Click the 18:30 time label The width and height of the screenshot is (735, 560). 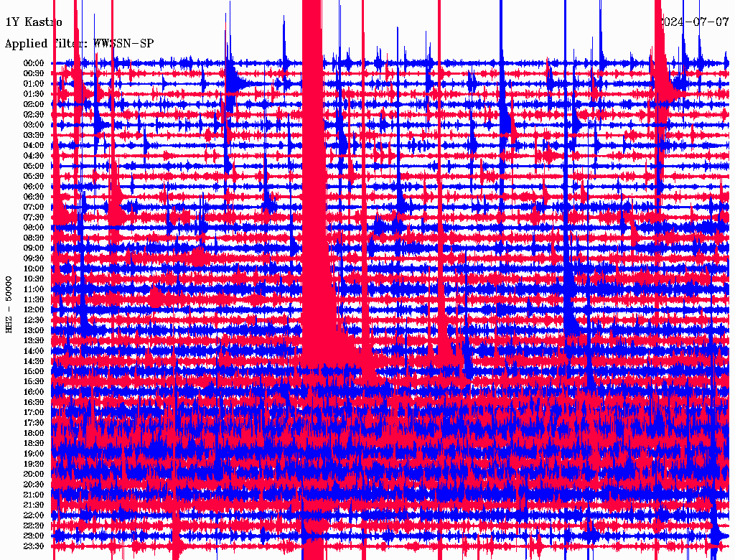(x=34, y=443)
